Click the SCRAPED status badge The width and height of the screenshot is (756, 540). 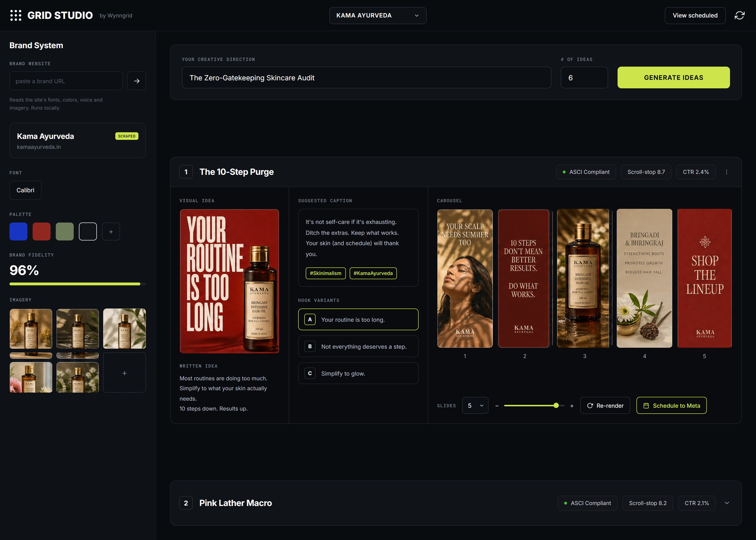point(127,136)
